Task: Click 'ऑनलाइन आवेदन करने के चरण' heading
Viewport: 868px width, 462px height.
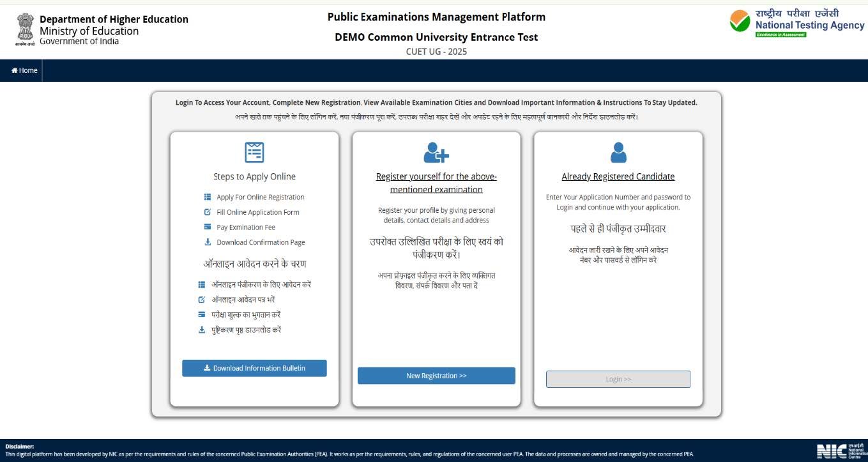Action: 255,264
